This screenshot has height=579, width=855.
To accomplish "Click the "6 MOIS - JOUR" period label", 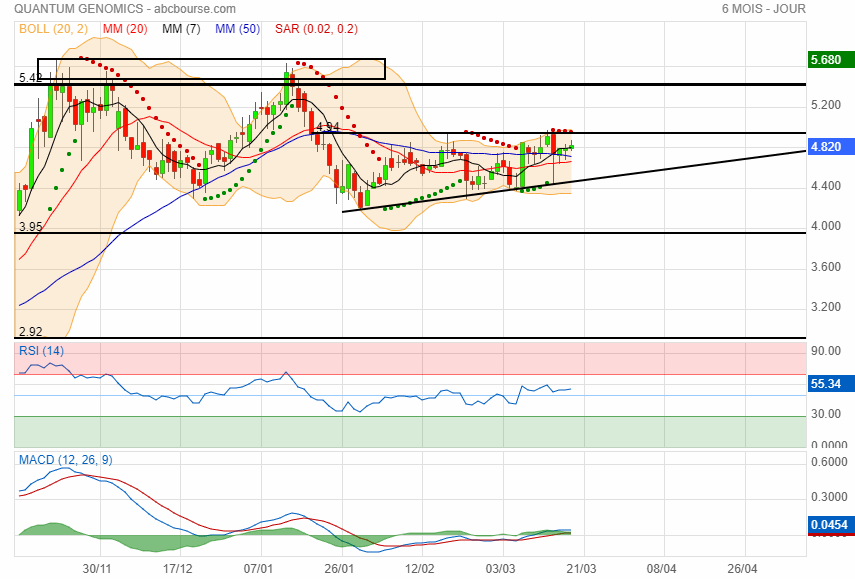I will [763, 9].
